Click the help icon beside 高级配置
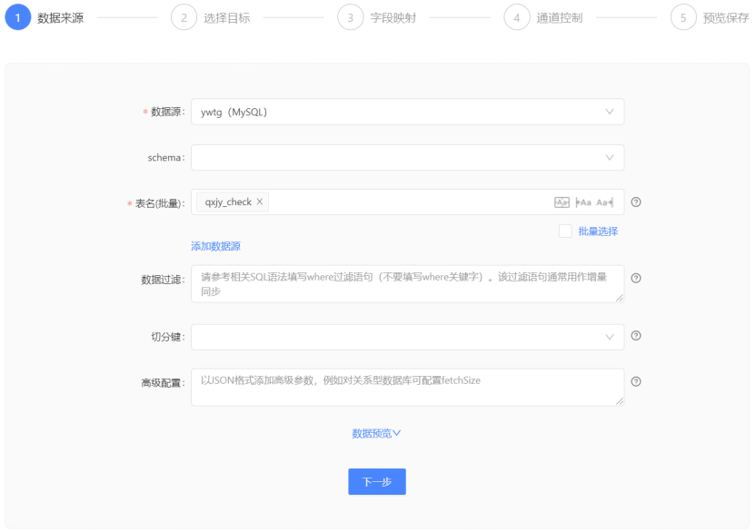756x532 pixels. pos(636,381)
